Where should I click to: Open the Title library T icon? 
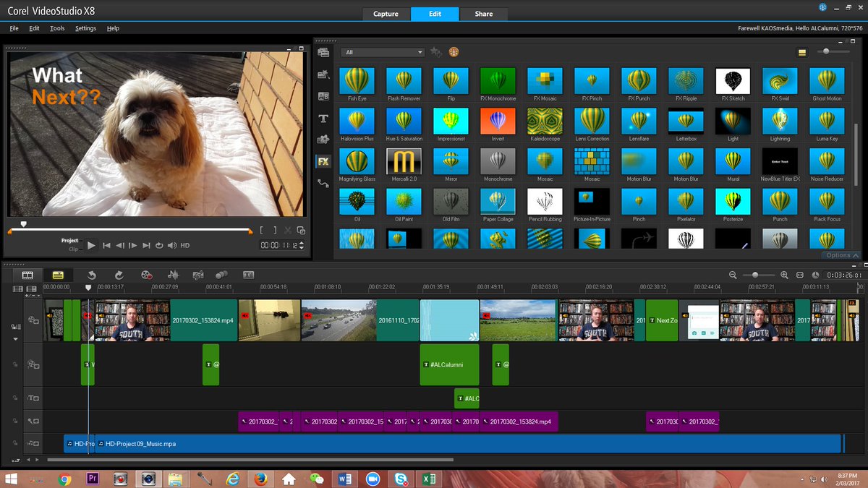[323, 118]
